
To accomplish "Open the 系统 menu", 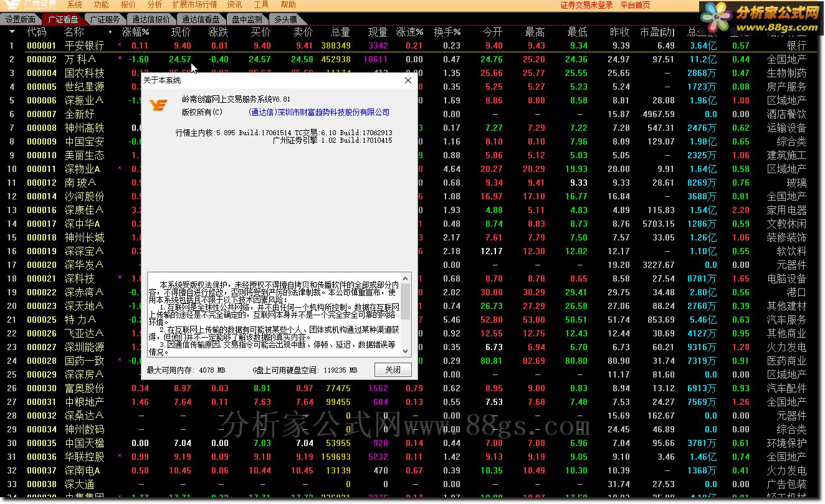I will pyautogui.click(x=74, y=5).
